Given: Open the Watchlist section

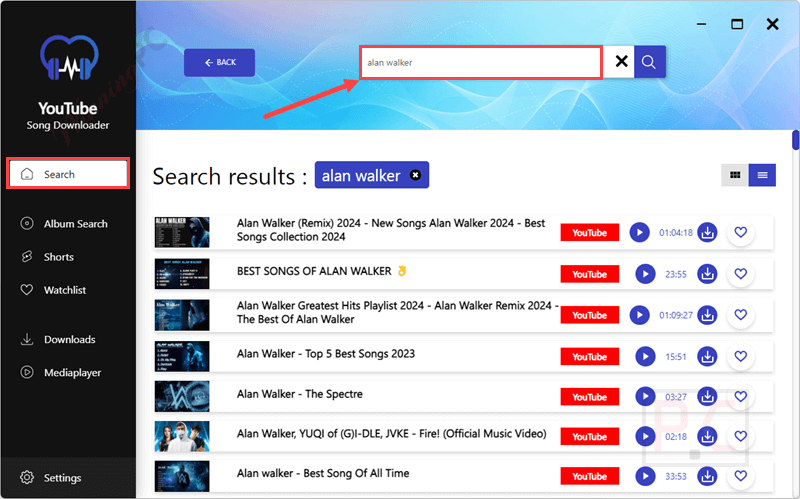Looking at the screenshot, I should [x=53, y=290].
